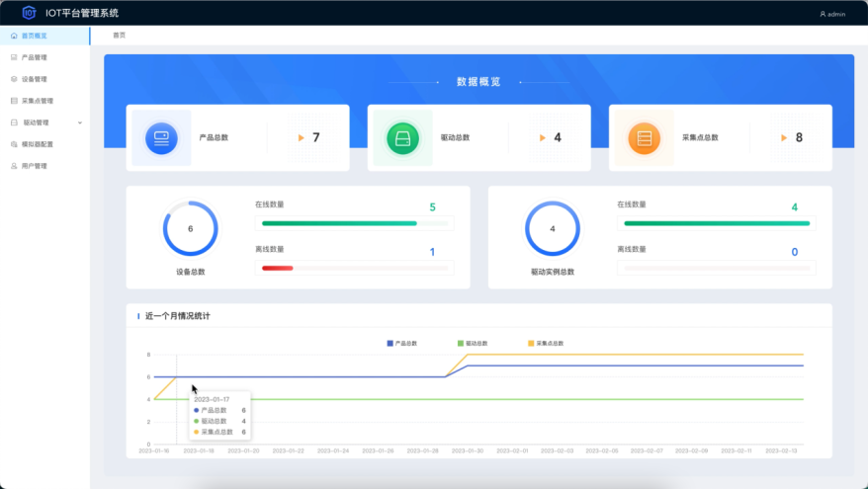868x489 pixels.
Task: Click the 2023-01-30 chart axis label
Action: (468, 450)
